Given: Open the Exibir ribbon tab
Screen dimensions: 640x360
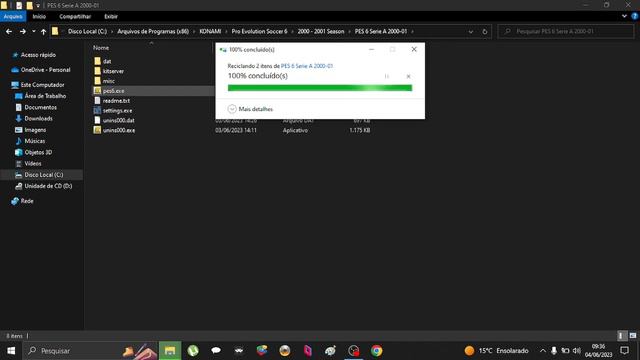Looking at the screenshot, I should pos(111,16).
